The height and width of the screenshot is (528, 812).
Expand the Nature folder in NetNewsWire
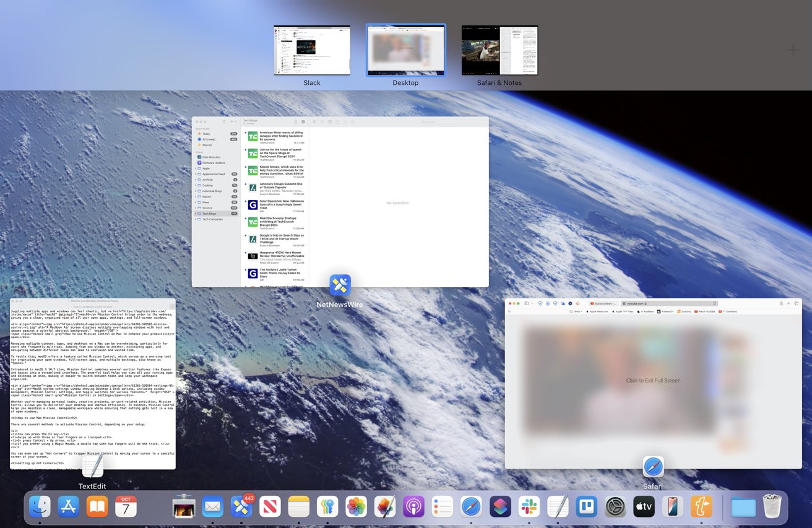pyautogui.click(x=196, y=197)
